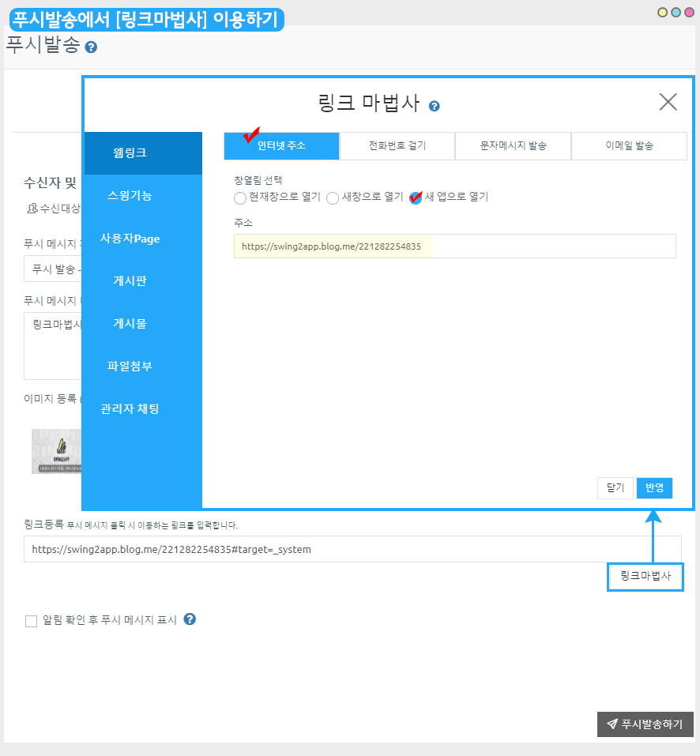This screenshot has height=756, width=700.
Task: Select 새창으로 열기 radio button
Action: click(333, 197)
